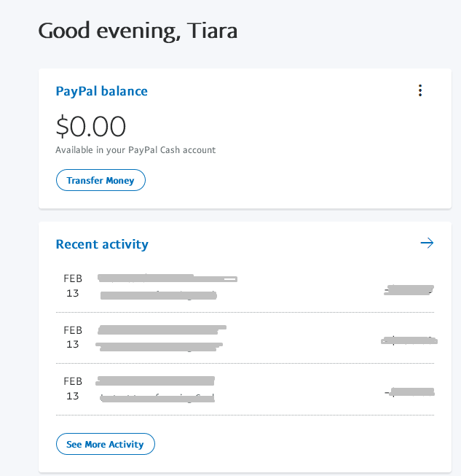The image size is (461, 476).
Task: Click the second transaction's redacted amount
Action: (x=409, y=340)
